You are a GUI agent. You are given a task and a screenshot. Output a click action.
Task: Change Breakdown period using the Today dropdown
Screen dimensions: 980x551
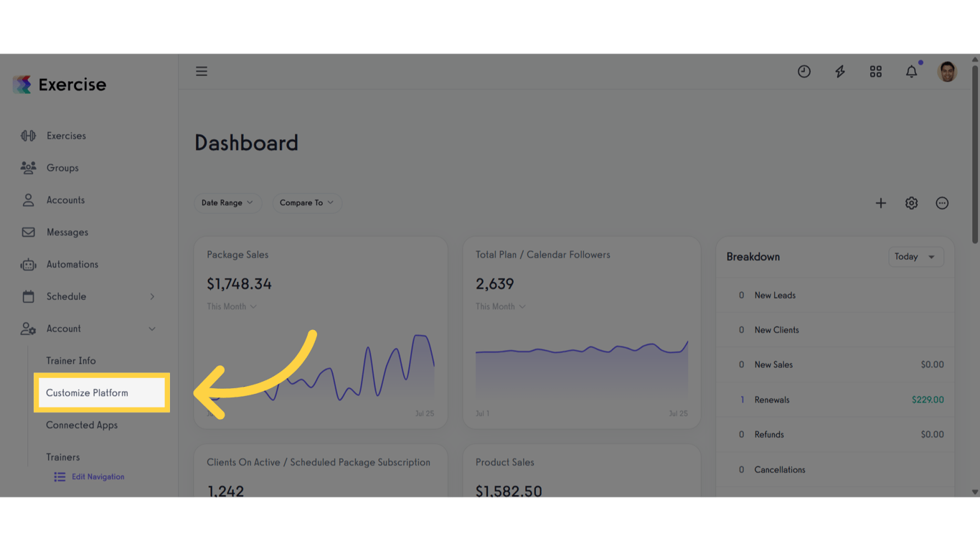click(915, 256)
